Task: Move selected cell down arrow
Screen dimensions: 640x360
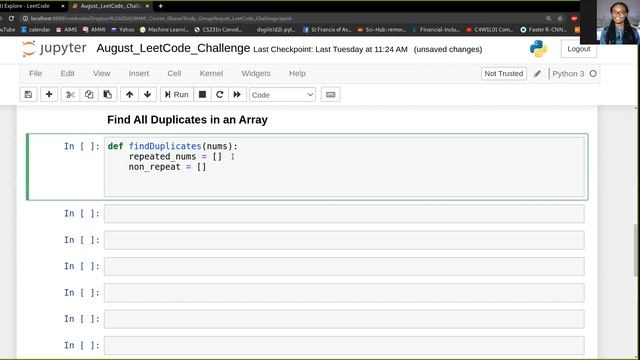Action: coord(147,95)
